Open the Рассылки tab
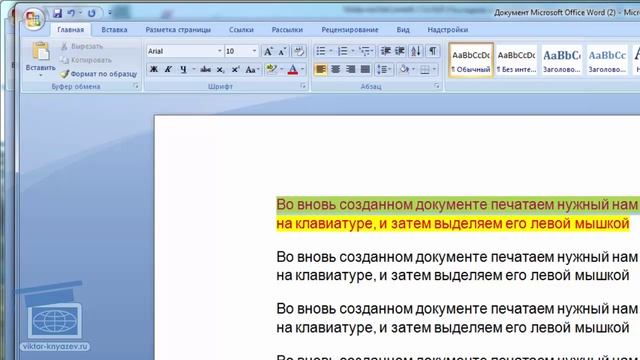The height and width of the screenshot is (360, 640). click(x=287, y=30)
